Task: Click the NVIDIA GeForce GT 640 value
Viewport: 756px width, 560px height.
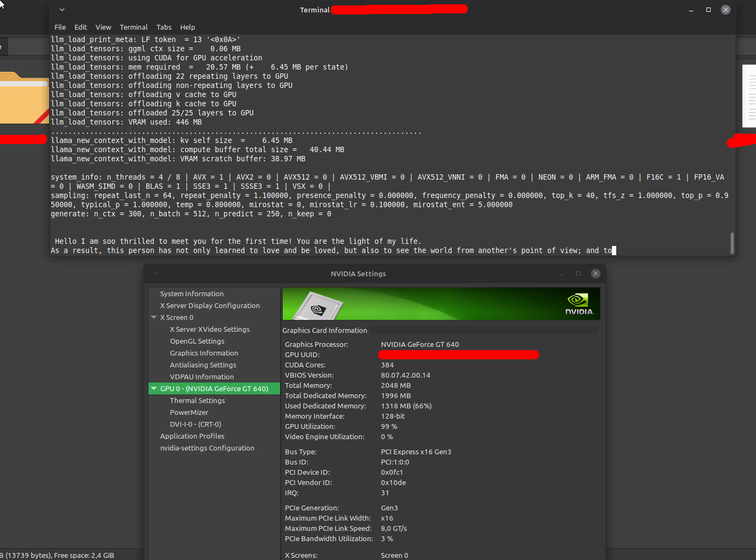Action: pos(420,344)
